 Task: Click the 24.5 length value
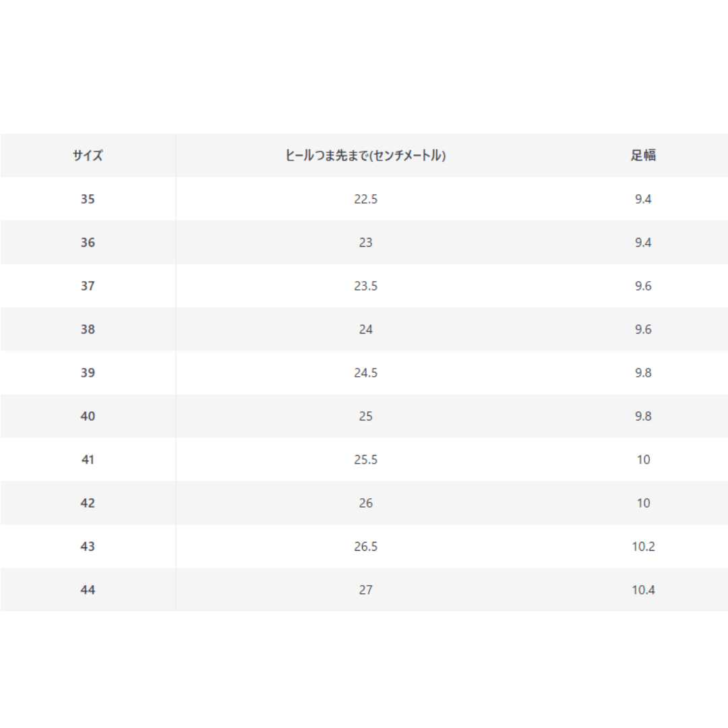coord(365,373)
